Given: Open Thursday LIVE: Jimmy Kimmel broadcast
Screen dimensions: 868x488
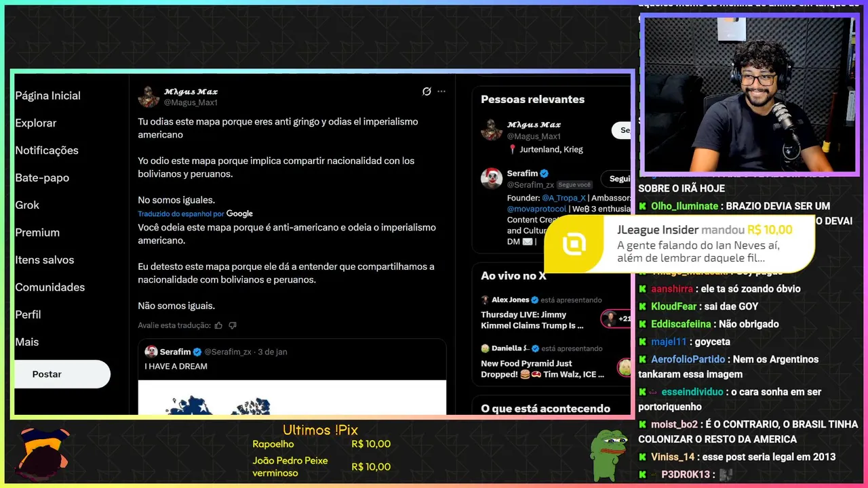Looking at the screenshot, I should (532, 320).
